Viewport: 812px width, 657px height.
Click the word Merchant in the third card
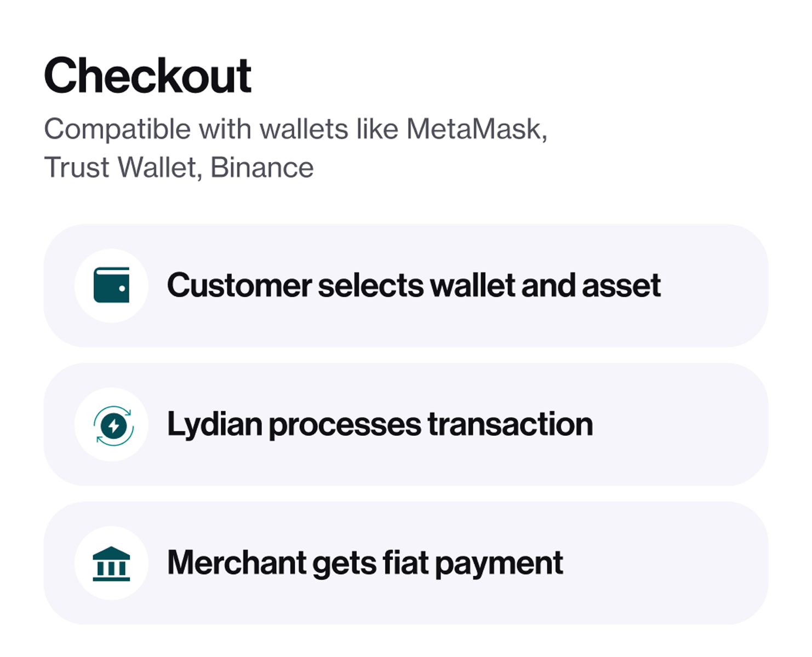coord(237,563)
